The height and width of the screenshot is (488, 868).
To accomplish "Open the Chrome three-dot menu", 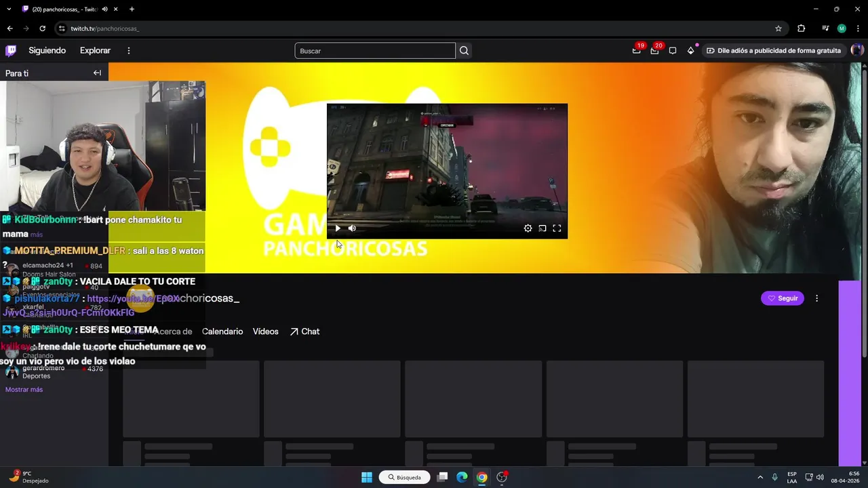I will coord(858,28).
